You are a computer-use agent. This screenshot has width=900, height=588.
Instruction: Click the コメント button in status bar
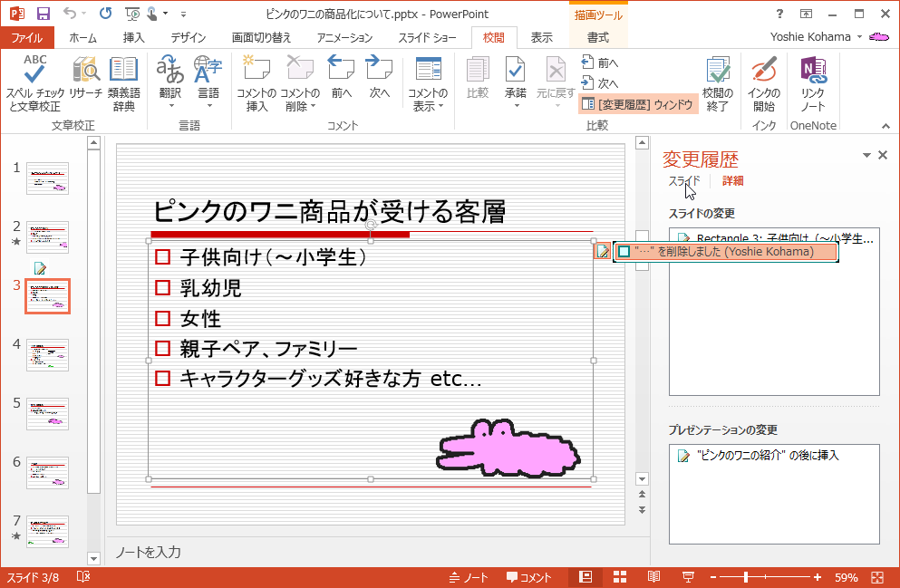click(529, 577)
